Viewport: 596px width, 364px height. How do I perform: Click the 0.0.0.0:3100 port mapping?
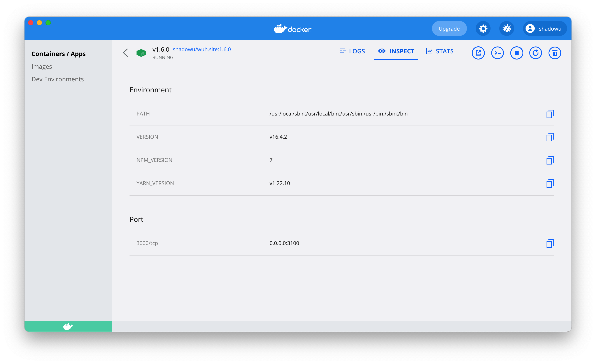(x=284, y=243)
